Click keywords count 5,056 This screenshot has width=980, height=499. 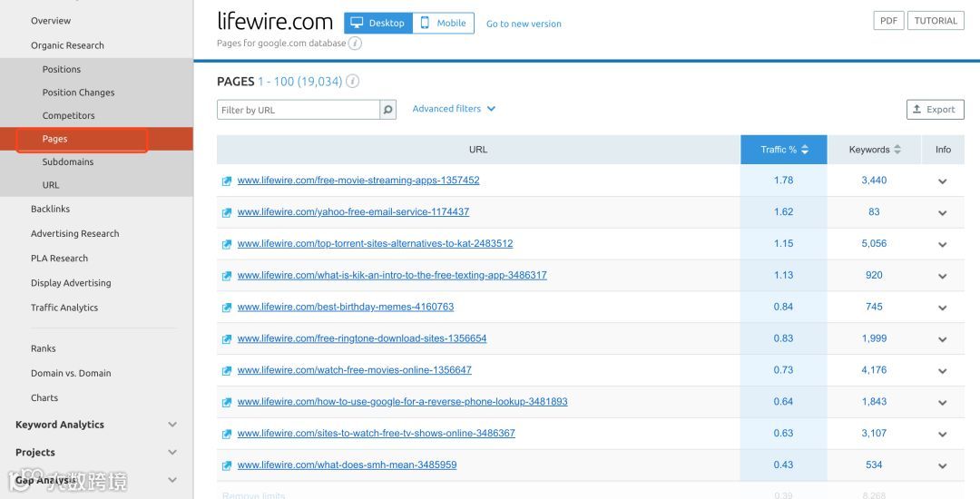point(874,243)
